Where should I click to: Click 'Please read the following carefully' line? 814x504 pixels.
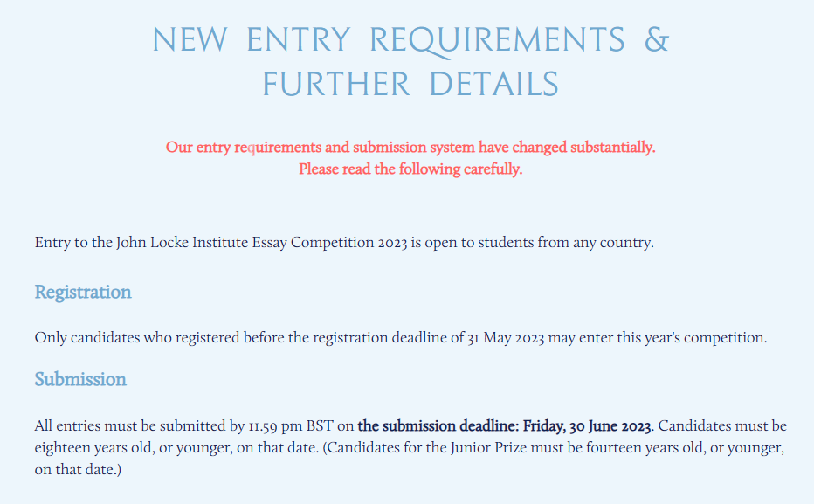click(x=410, y=169)
